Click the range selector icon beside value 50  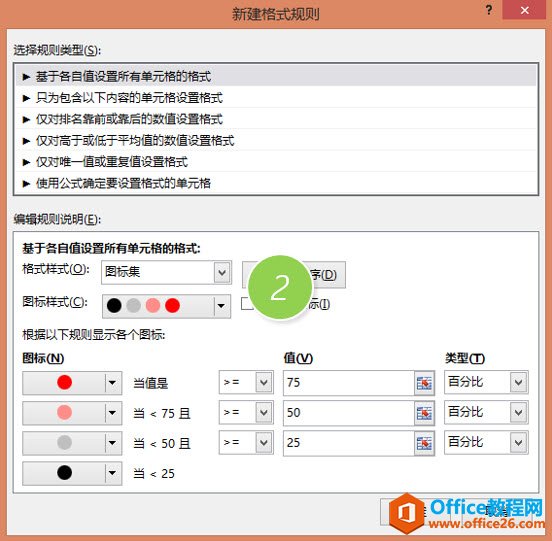[424, 413]
